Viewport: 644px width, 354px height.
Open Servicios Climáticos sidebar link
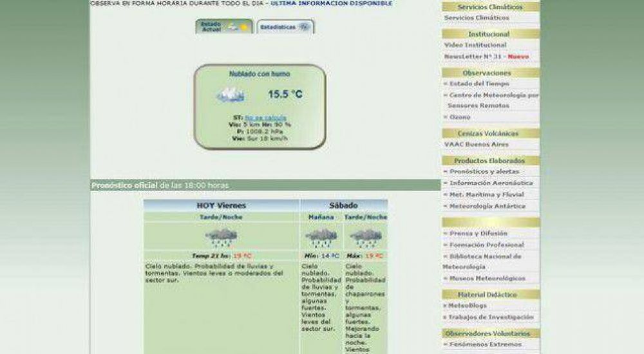tap(477, 18)
